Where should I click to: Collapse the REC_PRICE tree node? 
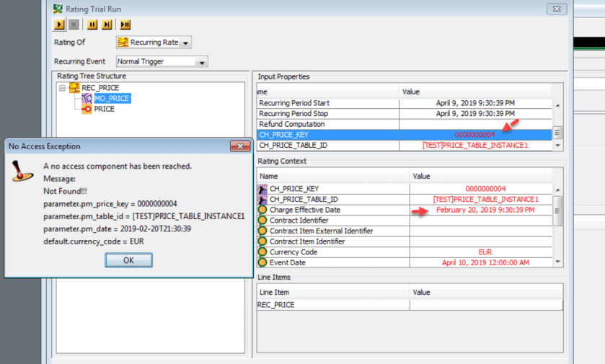point(63,88)
